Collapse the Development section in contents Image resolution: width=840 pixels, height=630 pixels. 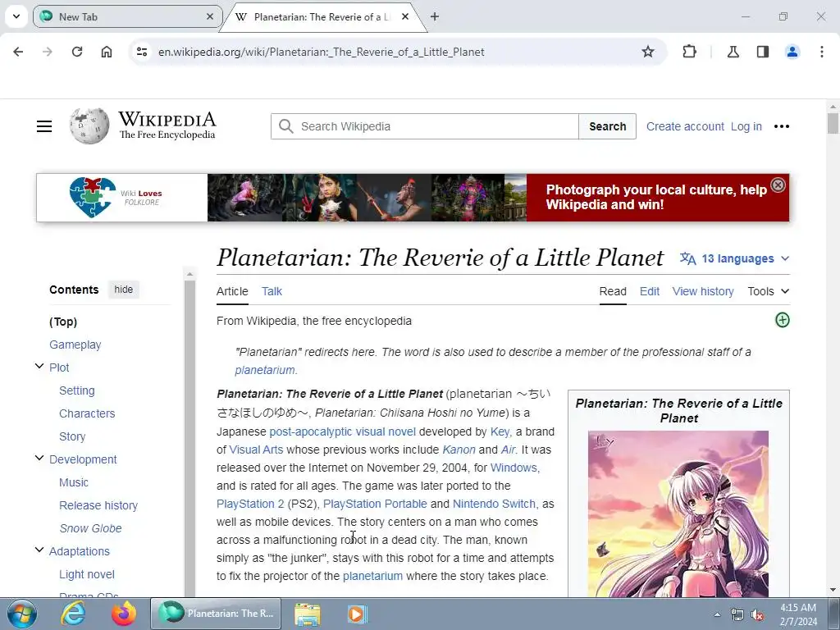click(x=39, y=458)
